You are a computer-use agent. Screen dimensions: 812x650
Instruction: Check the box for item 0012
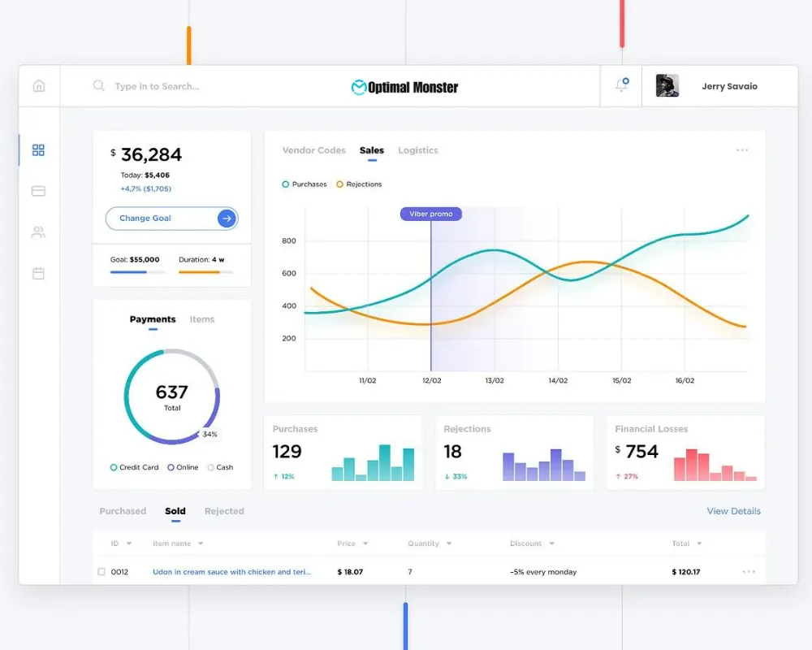[x=101, y=572]
